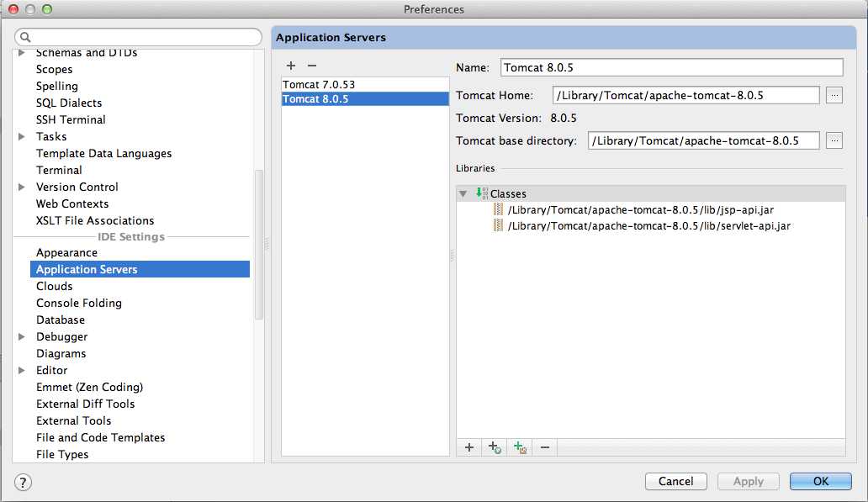This screenshot has width=868, height=502.
Task: Click the Tasks settings label
Action: (51, 136)
